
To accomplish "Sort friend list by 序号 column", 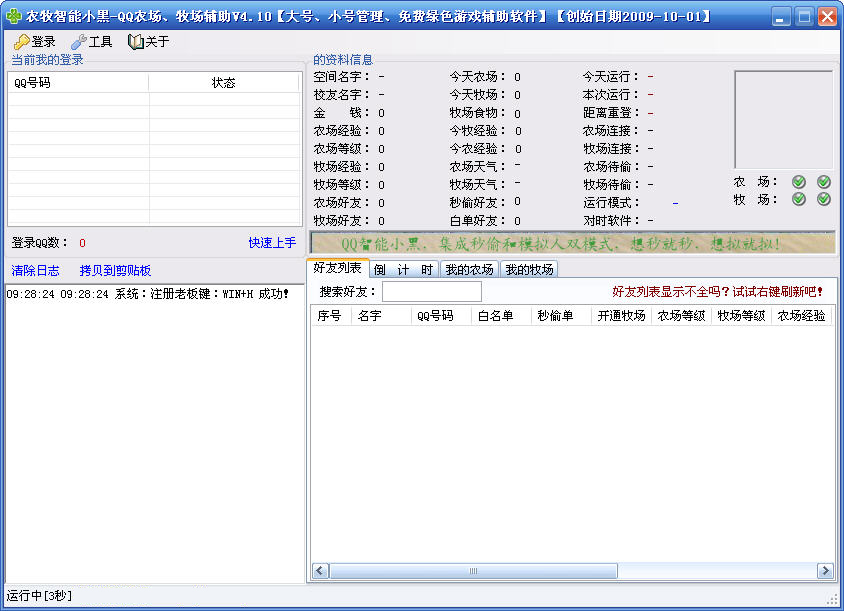I will click(331, 315).
